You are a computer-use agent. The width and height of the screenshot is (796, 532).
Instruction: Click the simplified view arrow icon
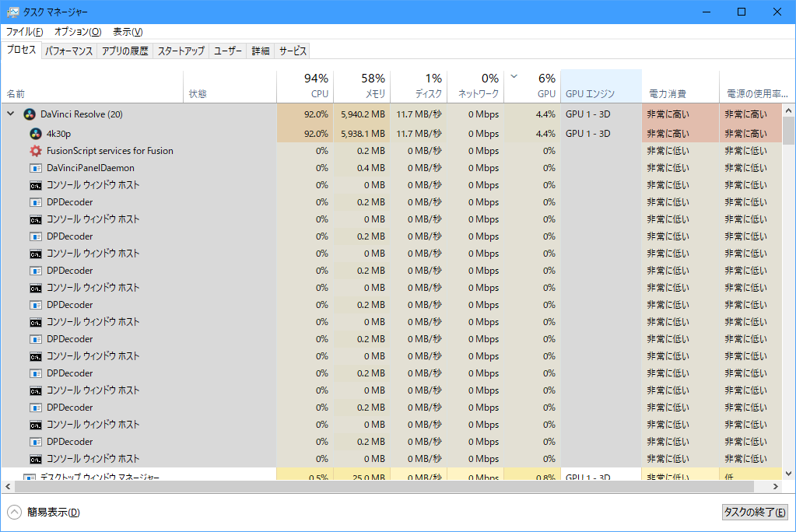(x=15, y=513)
